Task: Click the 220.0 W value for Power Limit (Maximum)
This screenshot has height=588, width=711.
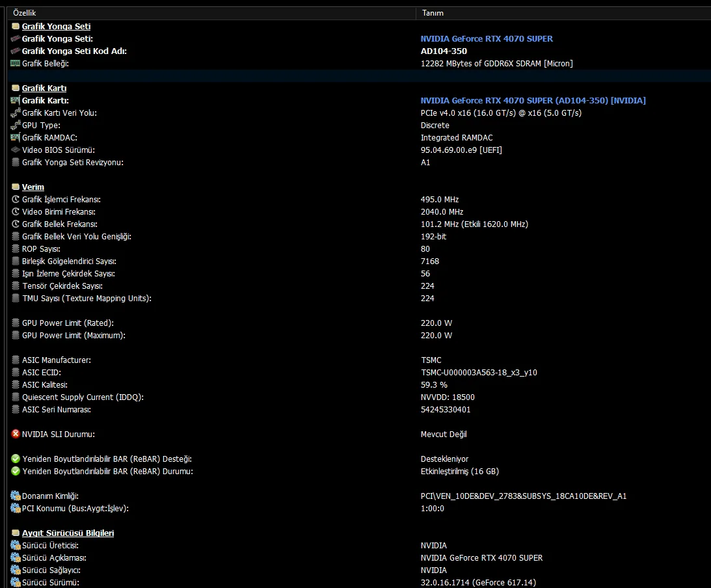Action: coord(436,336)
